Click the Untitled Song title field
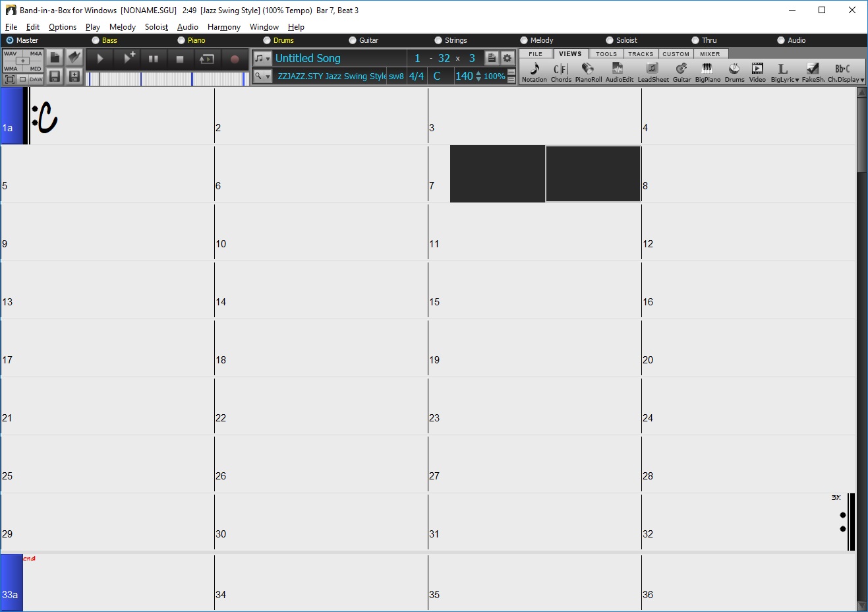The width and height of the screenshot is (868, 612). [x=339, y=58]
